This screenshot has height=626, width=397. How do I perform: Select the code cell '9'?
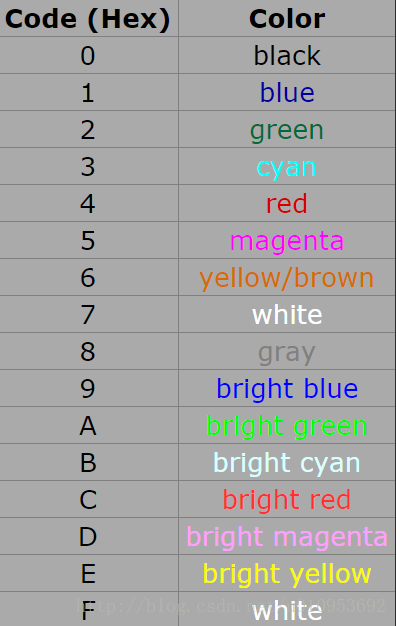(89, 388)
